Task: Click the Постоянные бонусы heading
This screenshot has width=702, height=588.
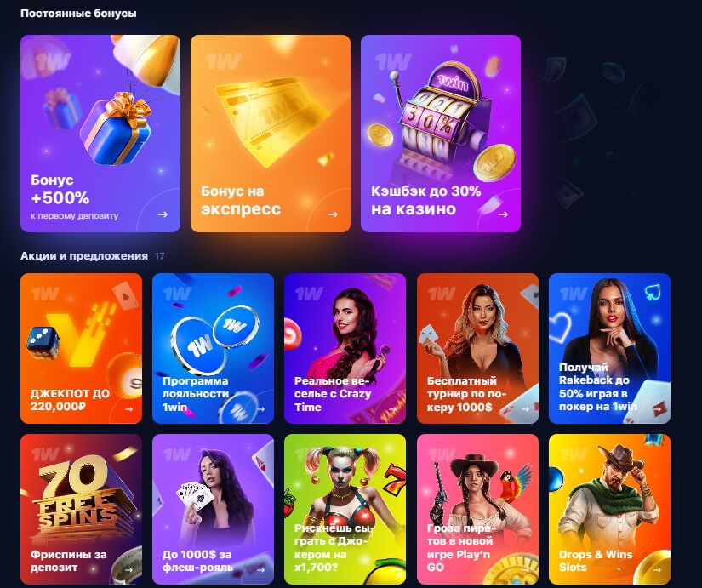Action: (x=78, y=14)
